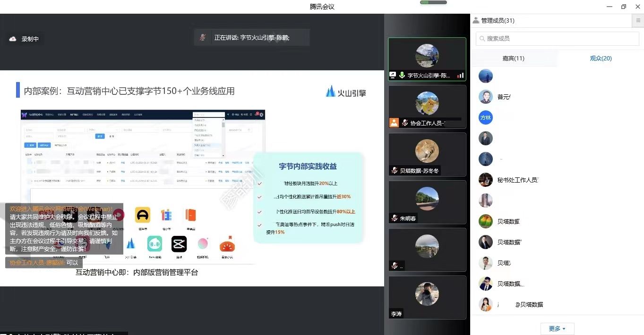This screenshot has width=644, height=335.
Task: Expand the 更多 dropdown button
Action: 557,328
